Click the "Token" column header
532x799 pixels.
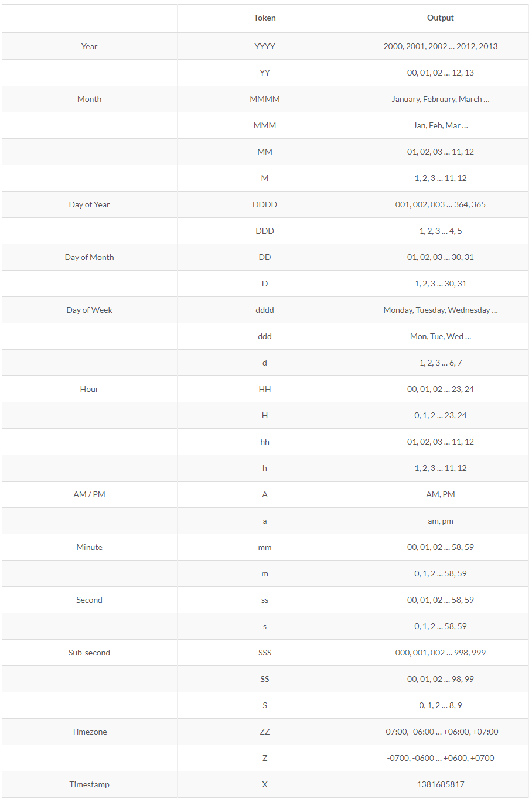coord(265,18)
